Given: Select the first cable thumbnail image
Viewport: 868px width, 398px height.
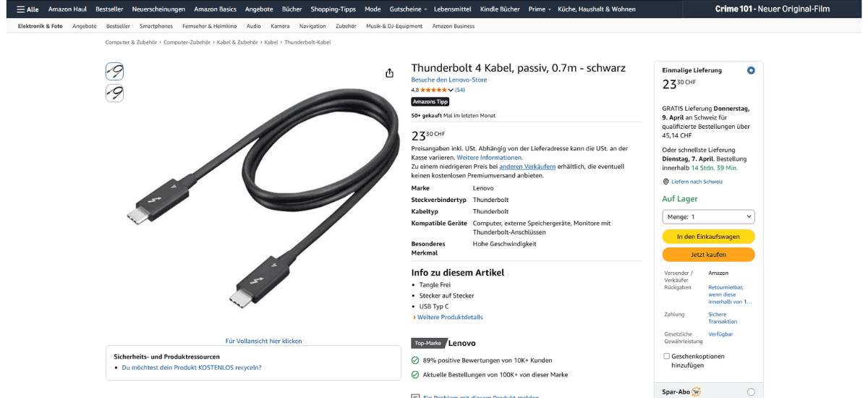Looking at the screenshot, I should tap(114, 71).
